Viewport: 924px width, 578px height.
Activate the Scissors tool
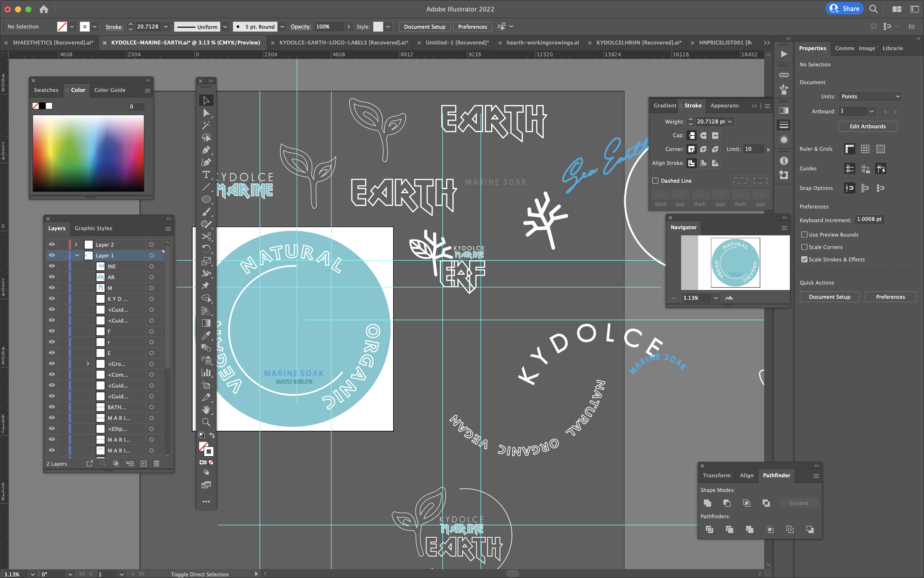click(x=206, y=237)
